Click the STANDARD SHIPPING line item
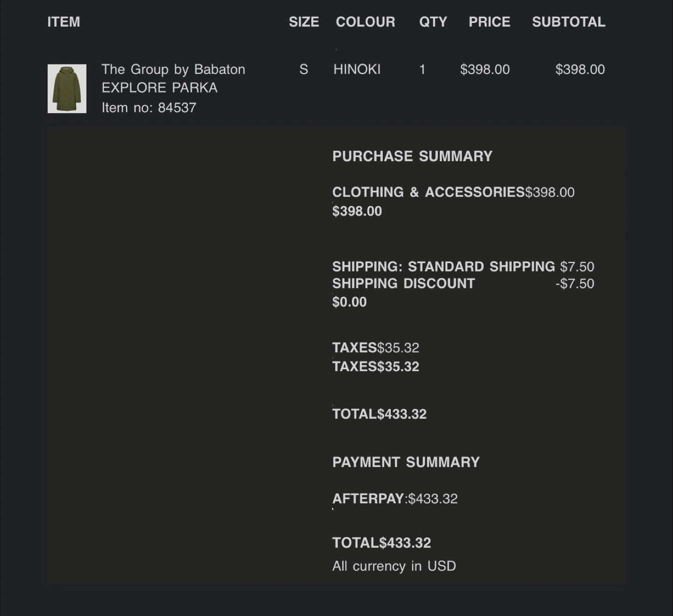Viewport: 673px width, 616px height. coord(463,267)
